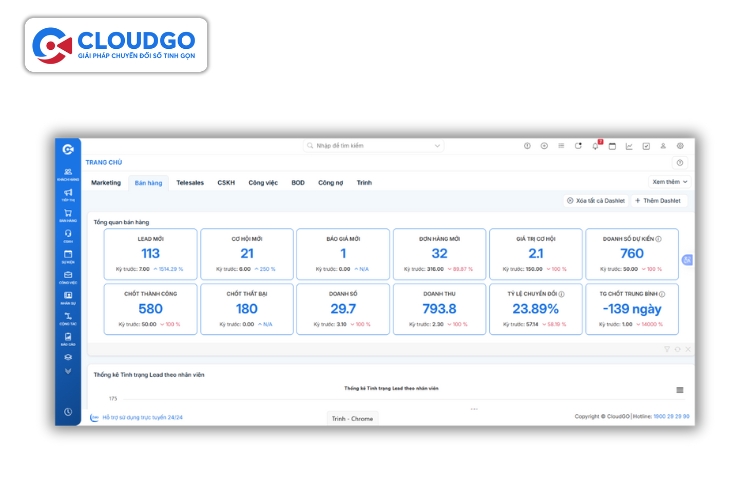Image resolution: width=750 pixels, height=500 pixels.
Task: Open the chart report icon in header
Action: click(629, 146)
